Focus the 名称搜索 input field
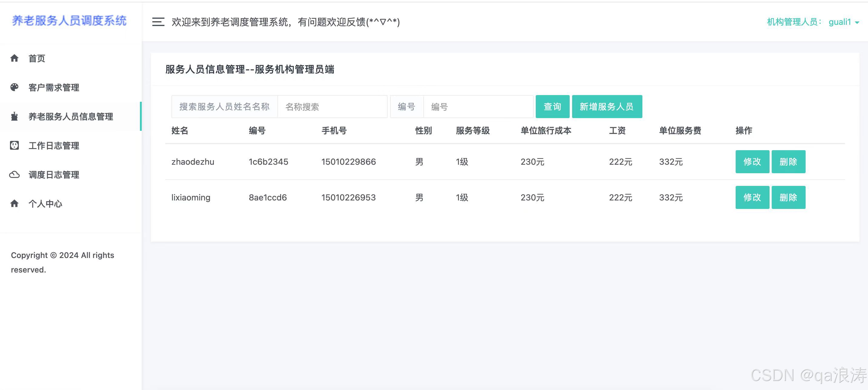This screenshot has height=390, width=868. [332, 107]
